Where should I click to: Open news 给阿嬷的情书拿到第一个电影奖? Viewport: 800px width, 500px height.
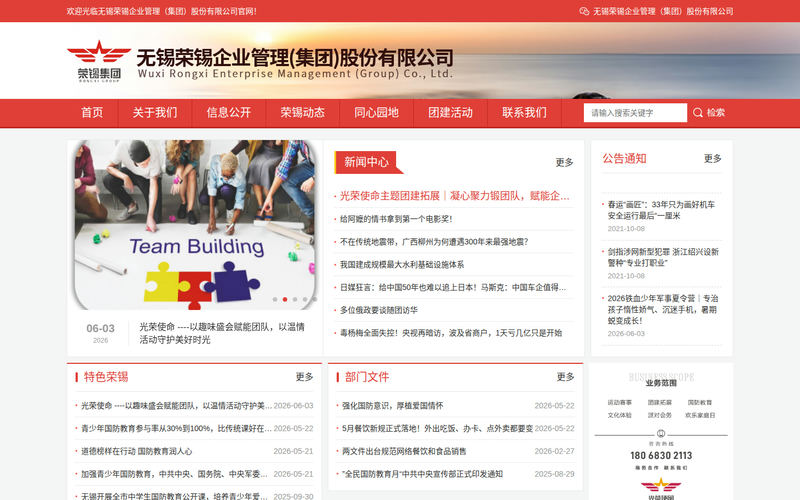pyautogui.click(x=396, y=219)
